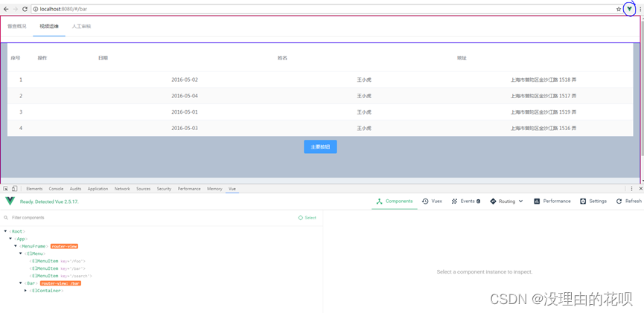Select the Bar component in tree
Screen dimensions: 644x313
(x=31, y=283)
